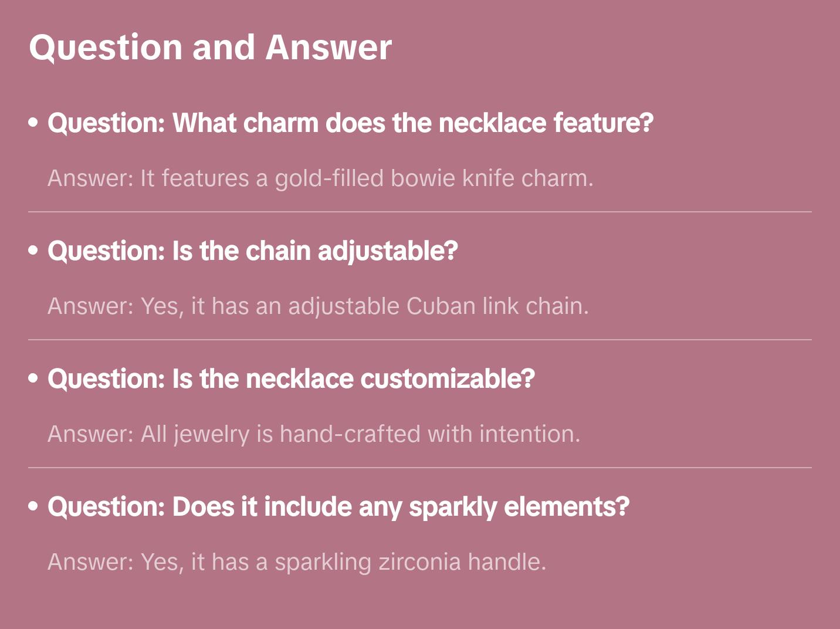Viewport: 840px width, 629px height.
Task: Click the divider below the bowie knife answer
Action: coord(420,212)
